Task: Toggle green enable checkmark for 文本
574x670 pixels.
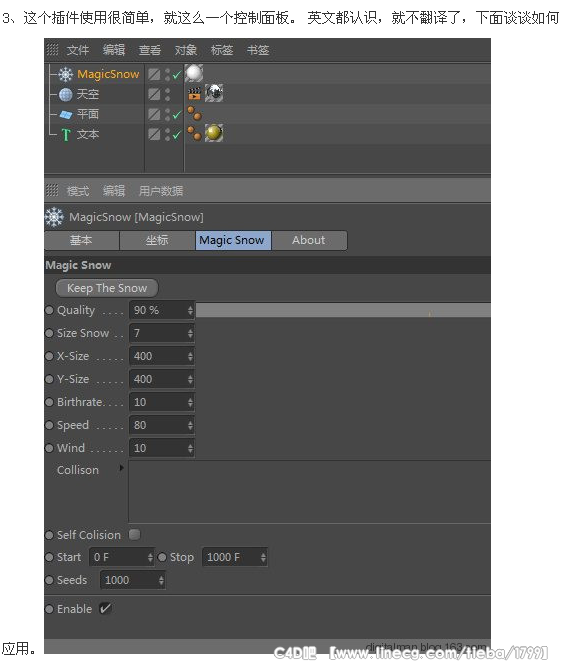Action: coord(177,135)
